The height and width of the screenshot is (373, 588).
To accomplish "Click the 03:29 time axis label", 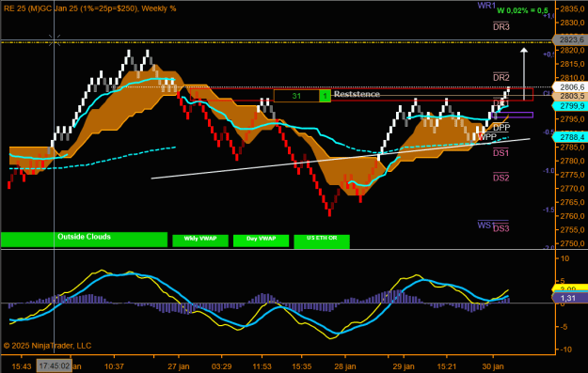I will pos(222,366).
